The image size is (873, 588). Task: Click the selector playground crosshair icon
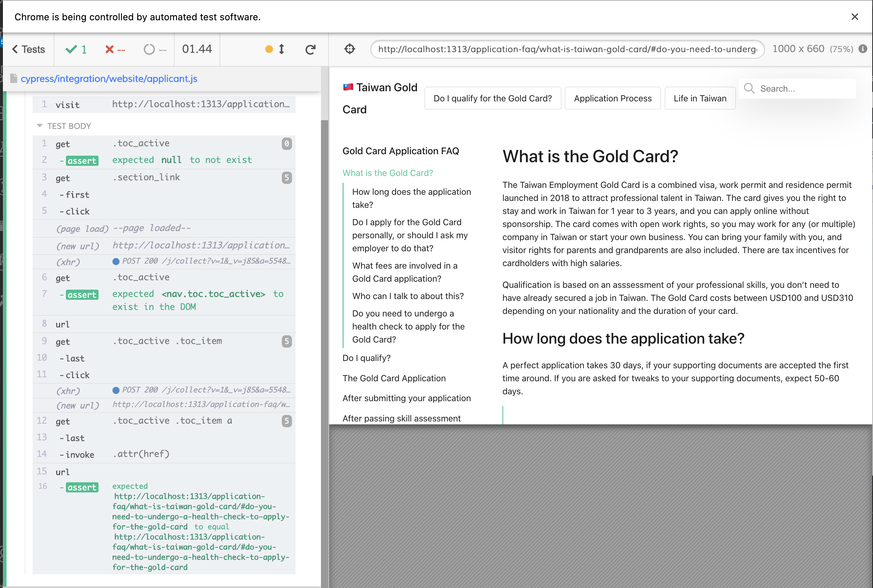(x=349, y=49)
